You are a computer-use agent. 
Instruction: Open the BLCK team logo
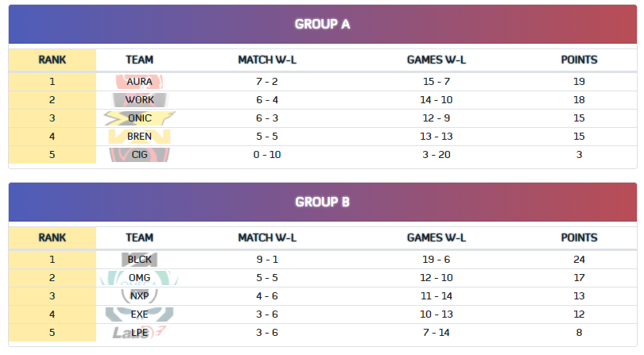coord(139,260)
